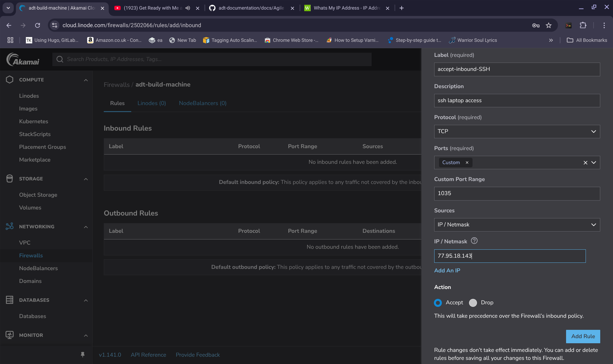This screenshot has width=613, height=364.
Task: Mute the YouTube tab audio
Action: [188, 8]
